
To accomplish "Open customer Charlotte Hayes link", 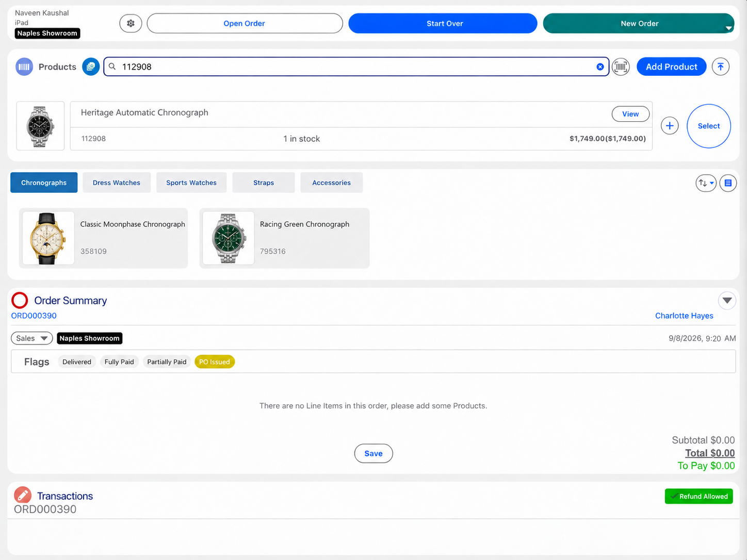I will coord(684,316).
